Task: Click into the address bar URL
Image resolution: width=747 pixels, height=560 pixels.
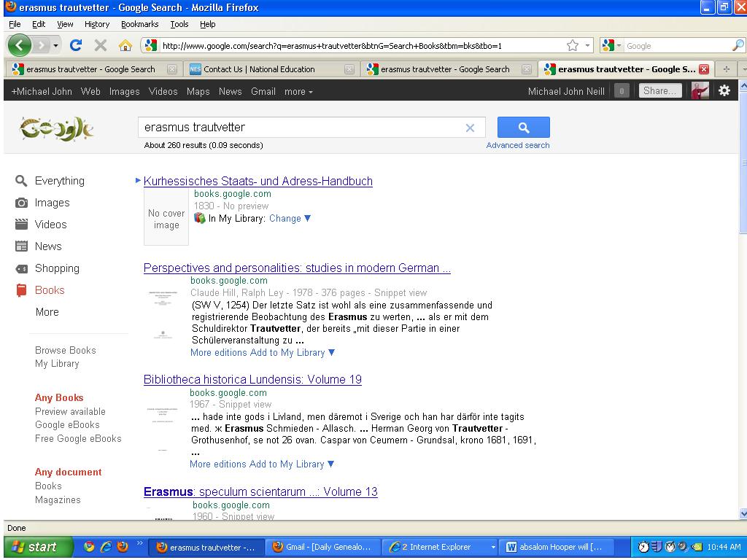Action: point(362,46)
